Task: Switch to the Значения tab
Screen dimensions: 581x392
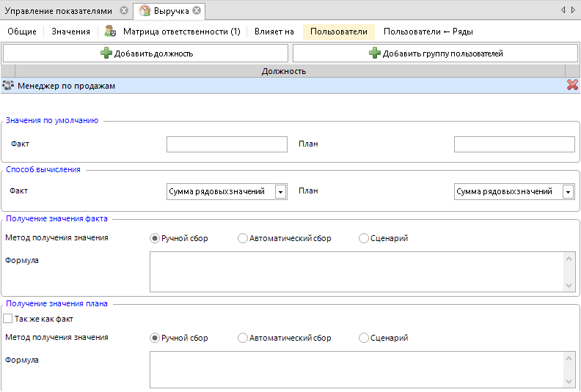Action: coord(70,32)
